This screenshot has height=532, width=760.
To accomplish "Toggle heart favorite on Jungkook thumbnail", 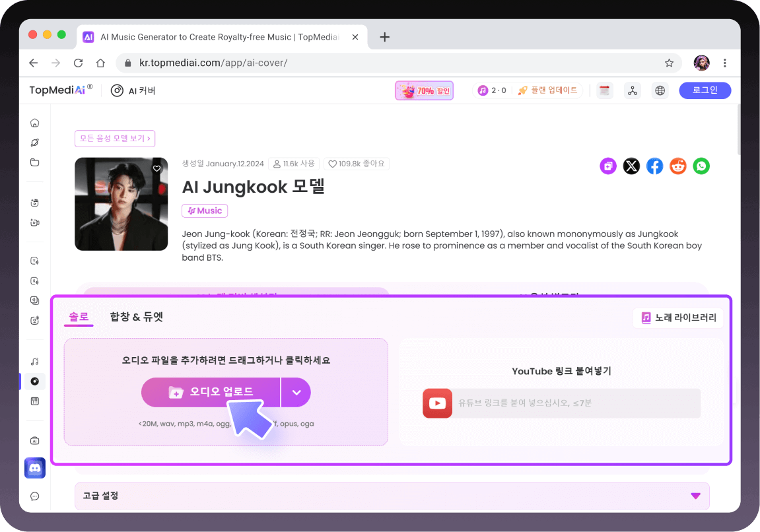I will 156,169.
